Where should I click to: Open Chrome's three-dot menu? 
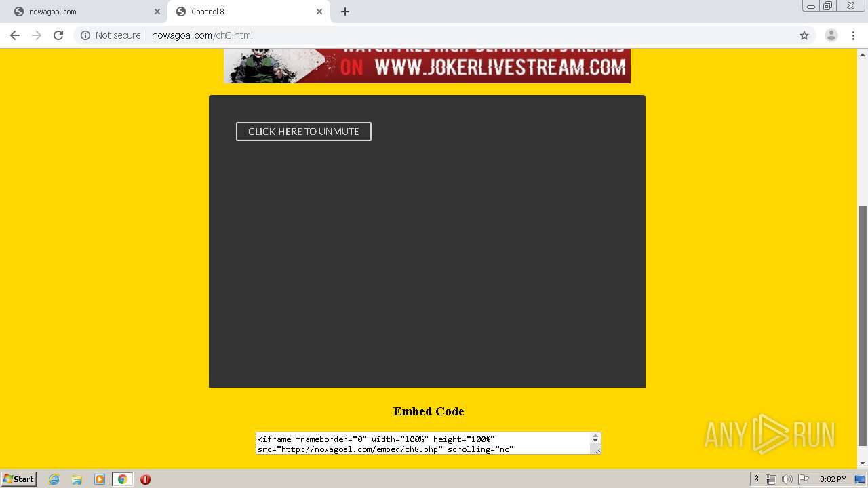[854, 35]
